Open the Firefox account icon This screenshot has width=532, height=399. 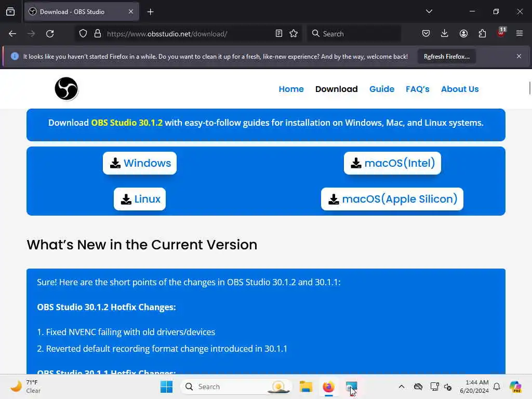[463, 34]
